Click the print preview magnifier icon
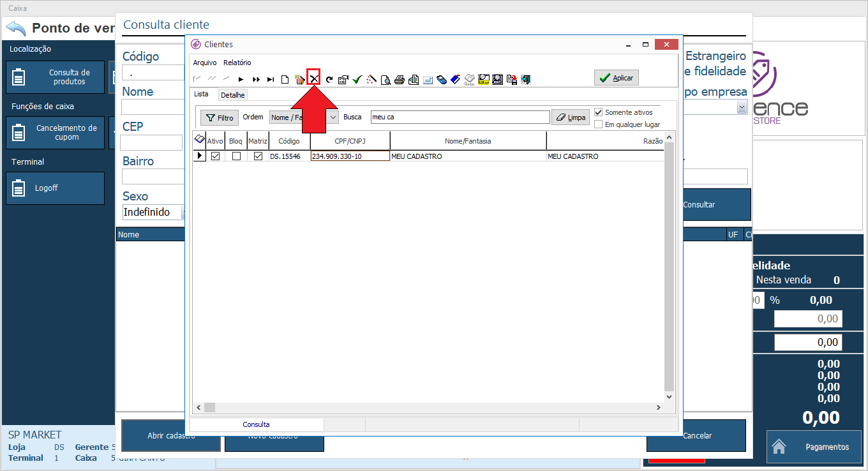The height and width of the screenshot is (471, 868). coord(385,80)
